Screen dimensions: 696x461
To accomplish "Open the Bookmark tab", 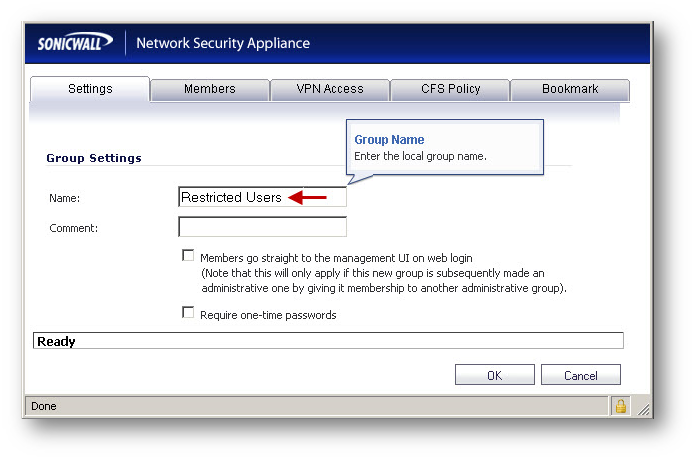I will [x=570, y=89].
